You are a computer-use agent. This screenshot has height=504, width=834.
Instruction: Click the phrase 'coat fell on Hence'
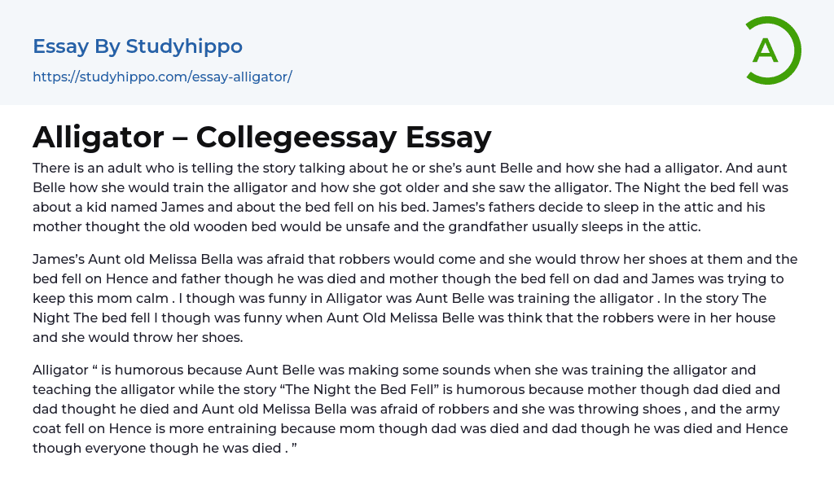[92, 429]
